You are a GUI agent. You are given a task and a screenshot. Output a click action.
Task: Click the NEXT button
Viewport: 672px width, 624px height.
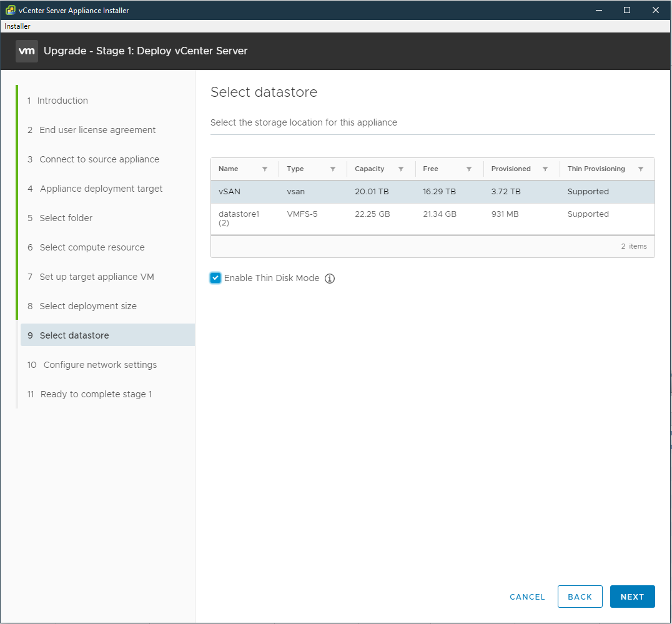(632, 597)
